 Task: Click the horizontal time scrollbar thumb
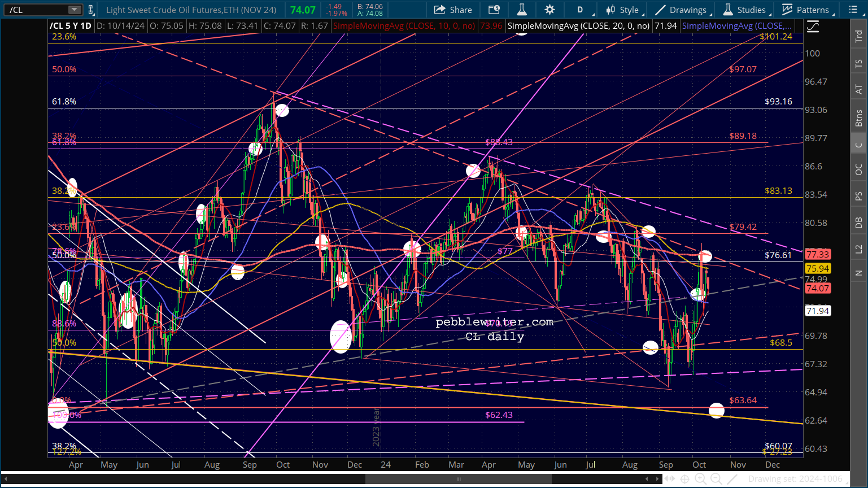coord(459,479)
